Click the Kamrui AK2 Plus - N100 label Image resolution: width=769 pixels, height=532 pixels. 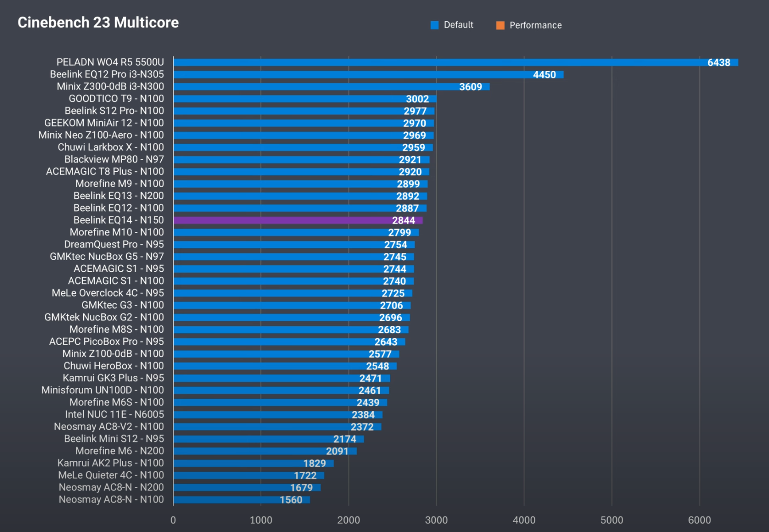click(x=111, y=463)
